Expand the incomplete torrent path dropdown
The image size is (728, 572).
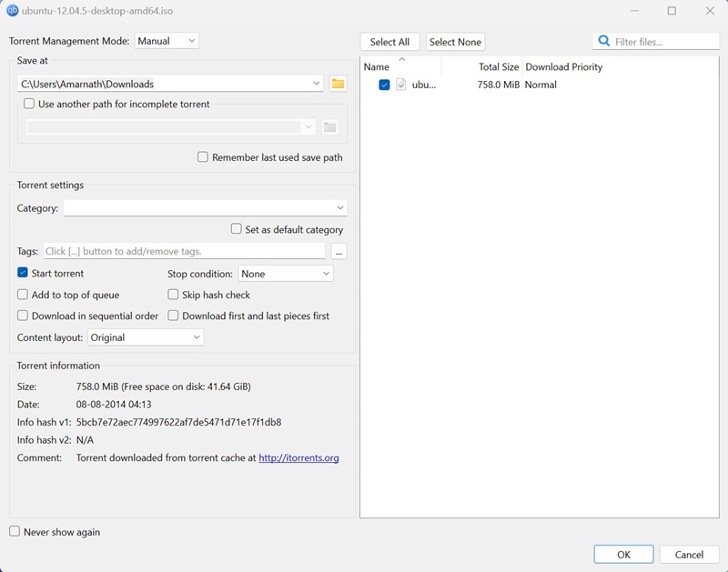(x=308, y=126)
